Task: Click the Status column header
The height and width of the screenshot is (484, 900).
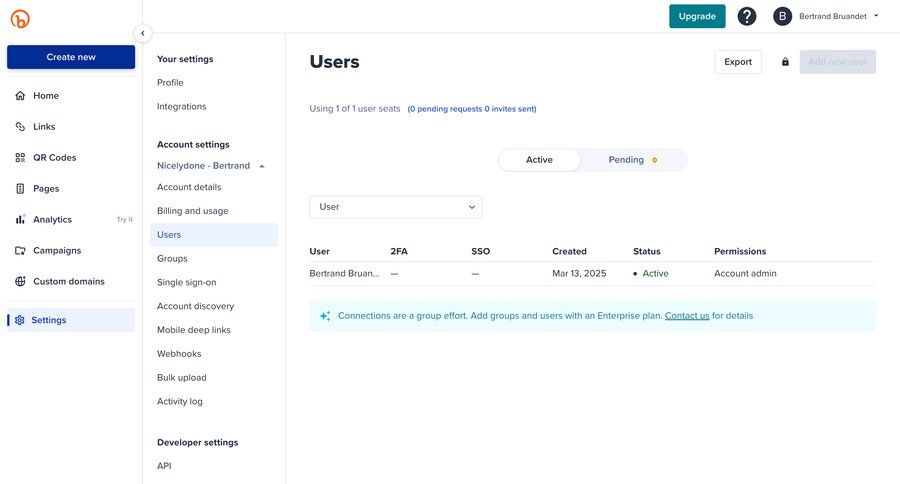Action: [x=647, y=251]
